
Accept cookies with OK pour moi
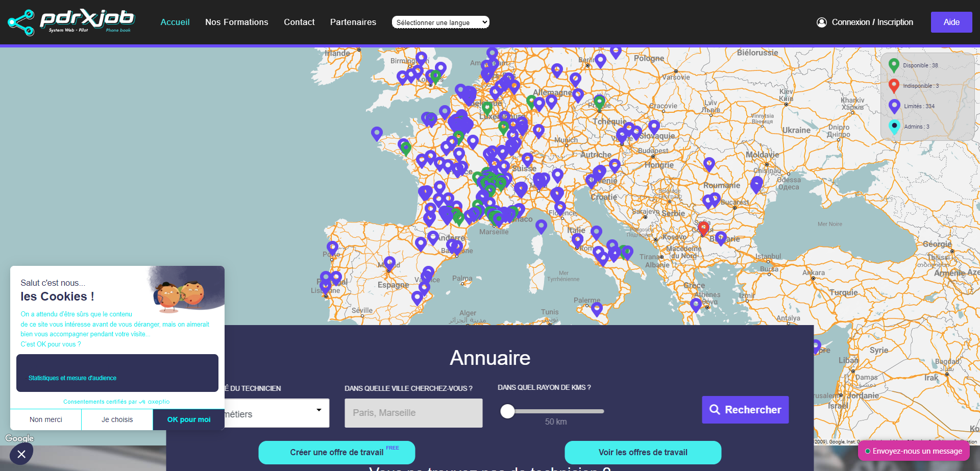click(188, 419)
